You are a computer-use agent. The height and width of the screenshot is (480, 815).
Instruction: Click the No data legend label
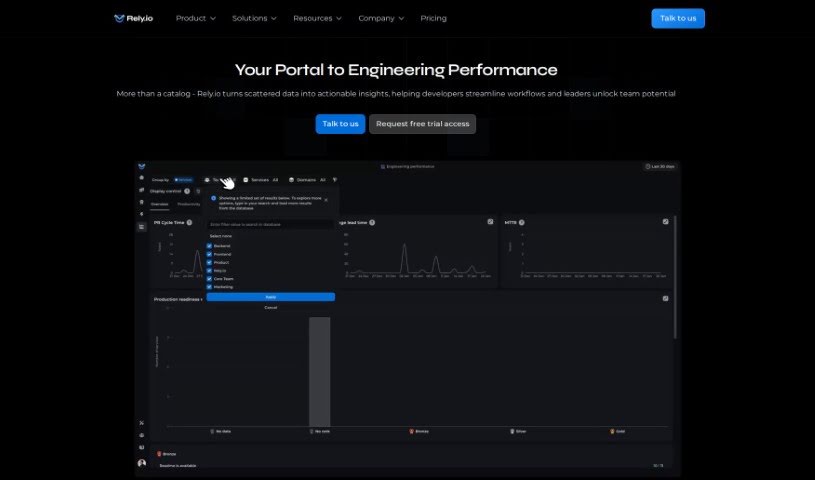coord(224,431)
